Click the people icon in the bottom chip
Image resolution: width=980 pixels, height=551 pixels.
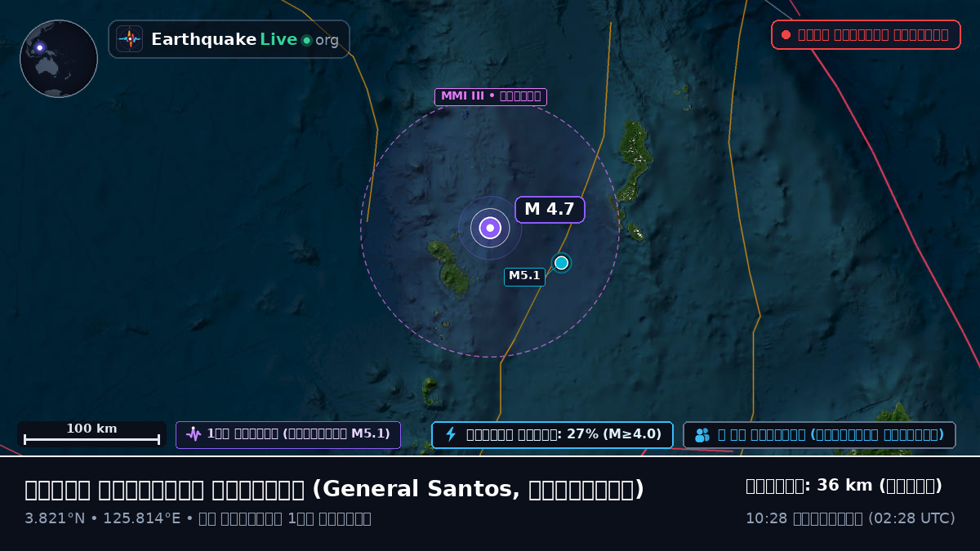coord(702,435)
